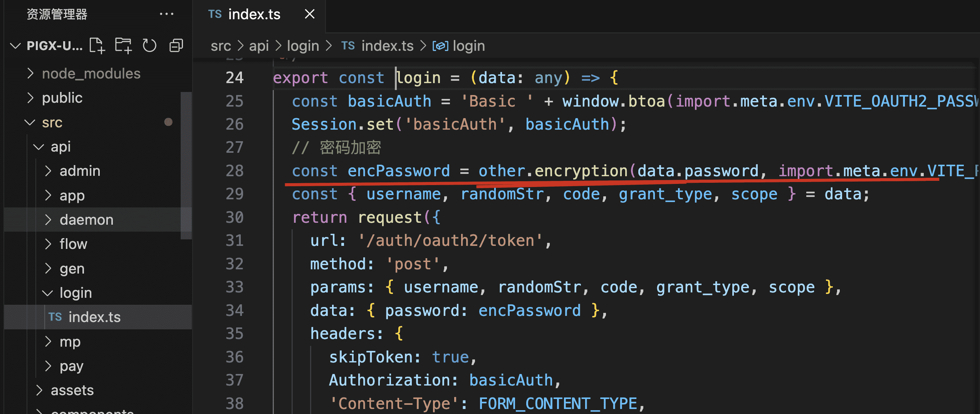Viewport: 980px width, 414px height.
Task: Click the login symbol icon in breadcrumb
Action: pos(440,46)
